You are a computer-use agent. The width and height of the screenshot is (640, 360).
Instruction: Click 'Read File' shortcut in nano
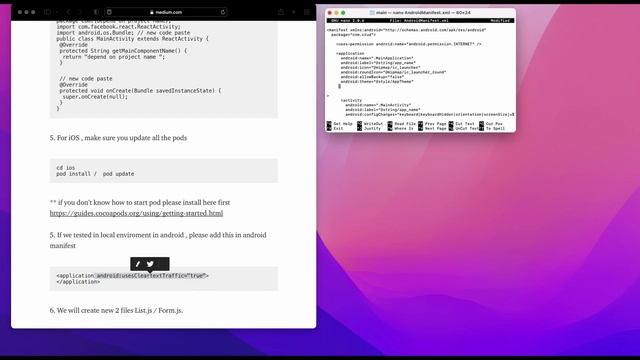click(x=402, y=124)
